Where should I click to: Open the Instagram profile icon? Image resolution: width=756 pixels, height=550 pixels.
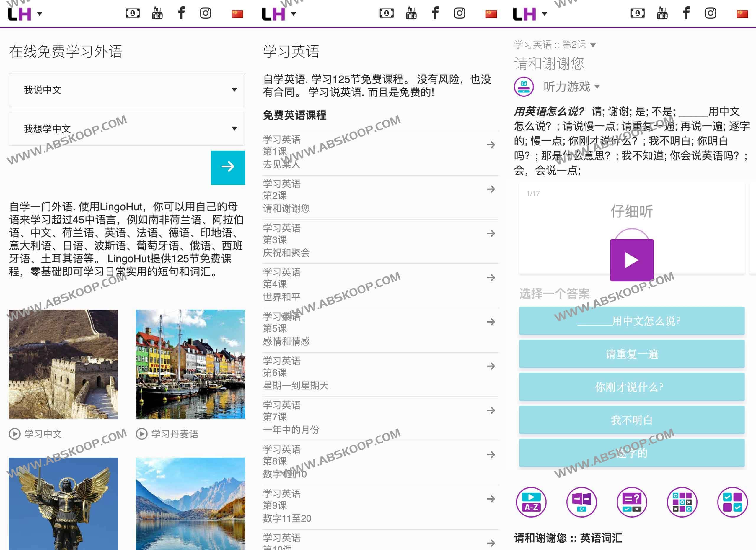pos(206,13)
